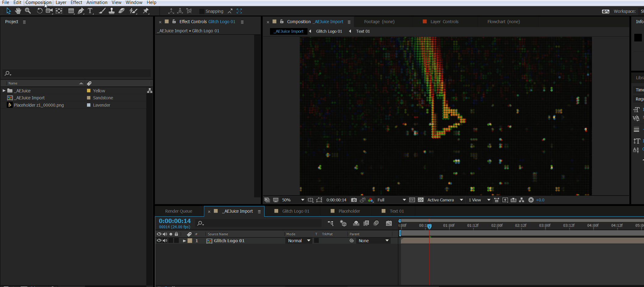Select the Unified Camera tool
This screenshot has width=644, height=287.
click(x=49, y=11)
